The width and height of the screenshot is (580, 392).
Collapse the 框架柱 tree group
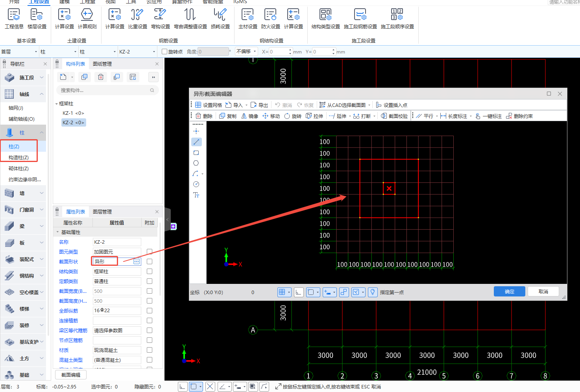coord(57,104)
